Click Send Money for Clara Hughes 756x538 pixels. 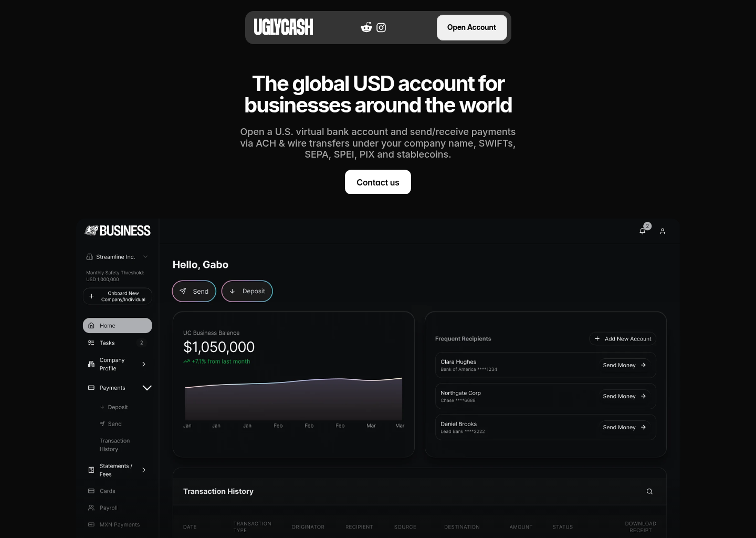coord(624,365)
